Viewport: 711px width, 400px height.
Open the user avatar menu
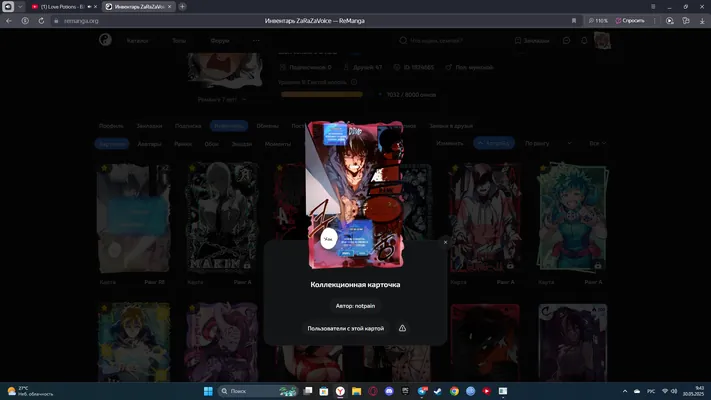coord(602,41)
